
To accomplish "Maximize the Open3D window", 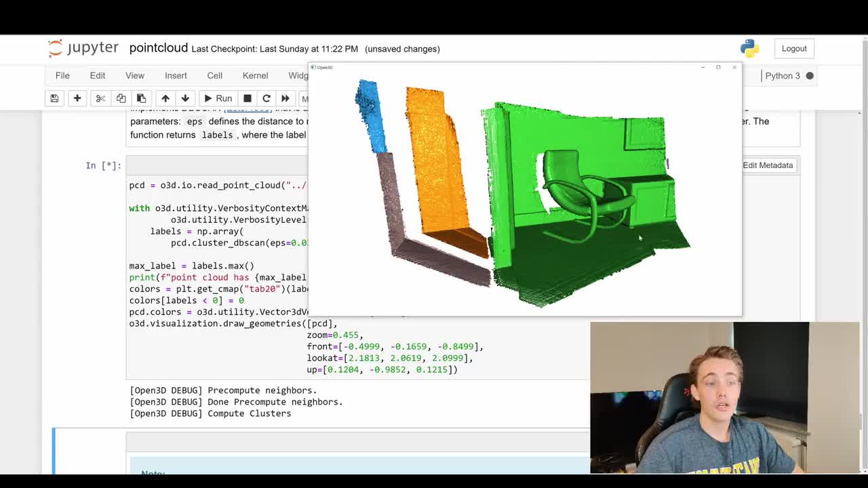I will pyautogui.click(x=718, y=67).
